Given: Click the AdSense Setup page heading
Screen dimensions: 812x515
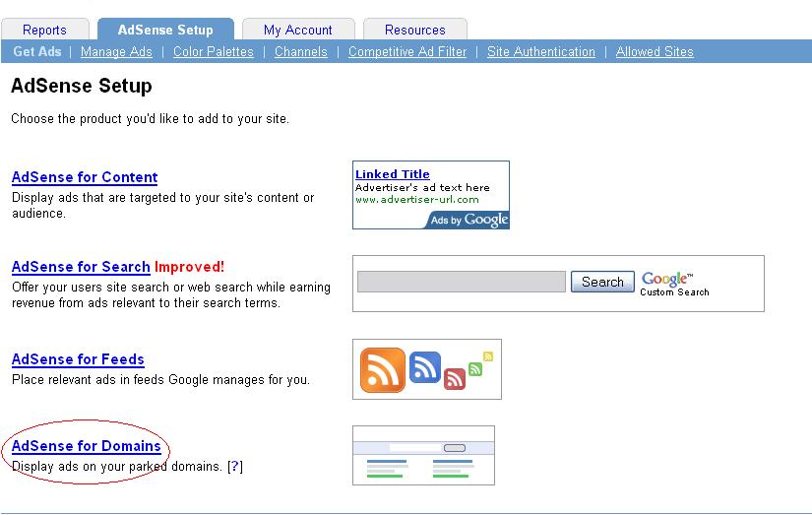Looking at the screenshot, I should coord(82,86).
